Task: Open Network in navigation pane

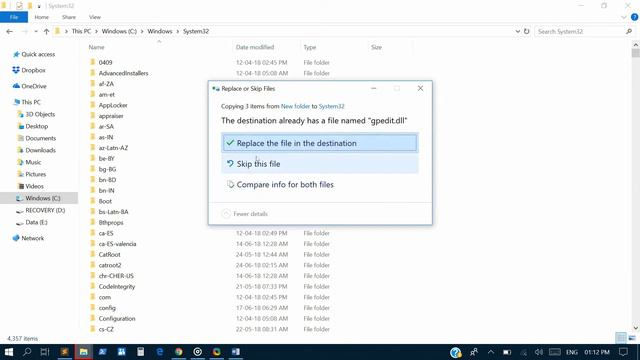Action: pos(32,238)
